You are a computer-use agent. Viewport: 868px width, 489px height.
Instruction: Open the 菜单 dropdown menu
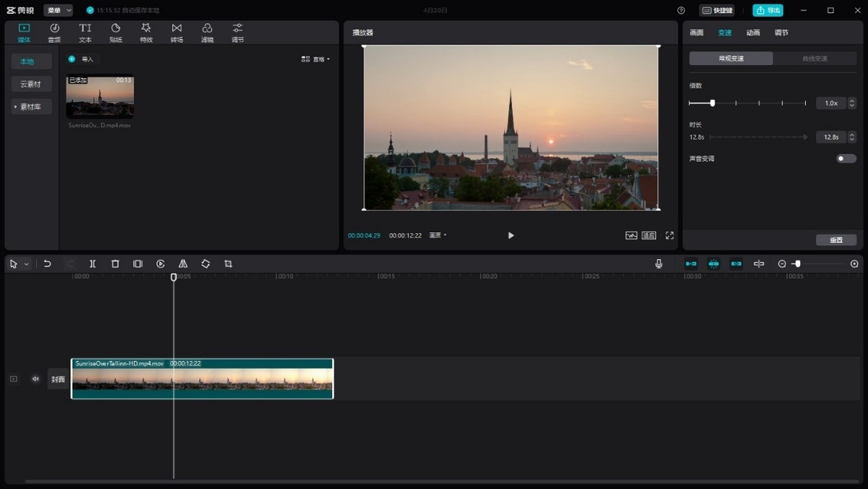58,10
